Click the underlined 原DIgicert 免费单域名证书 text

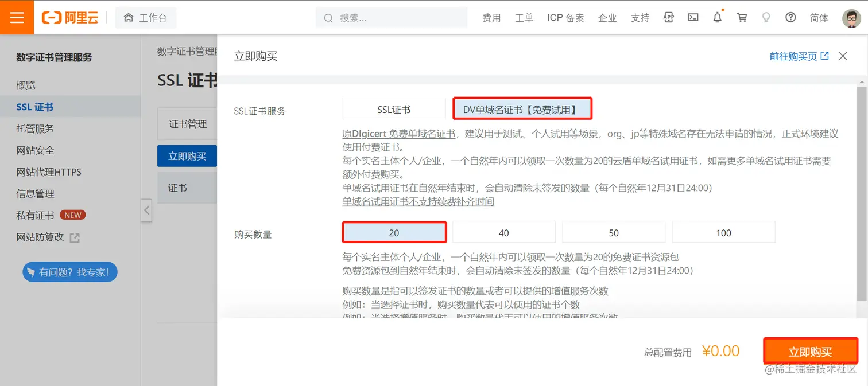[399, 134]
